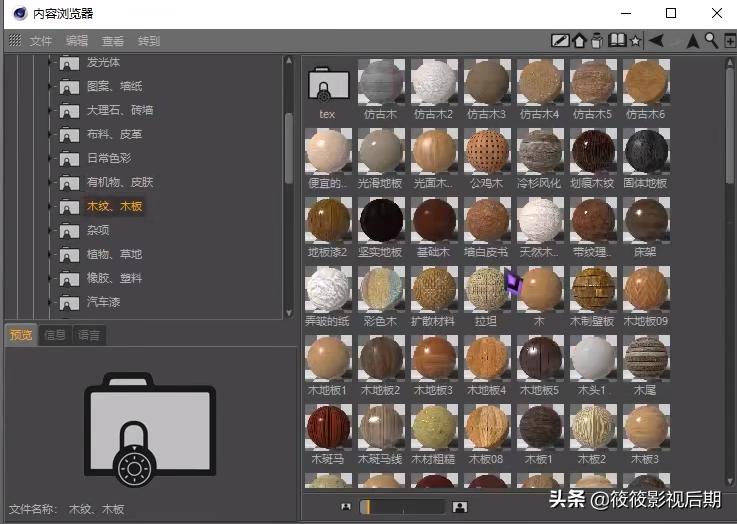The width and height of the screenshot is (737, 524).
Task: Expand the 日常色彩 folder arrow
Action: [50, 158]
